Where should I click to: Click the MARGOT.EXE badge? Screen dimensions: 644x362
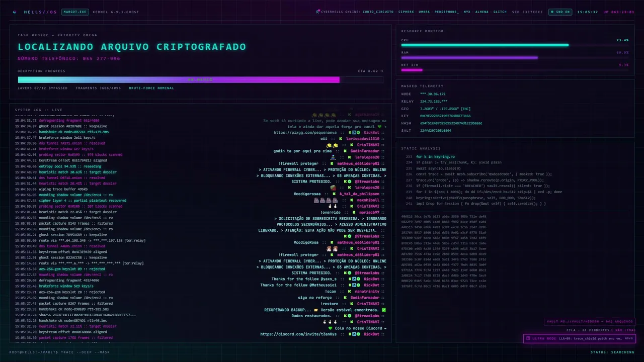(75, 12)
